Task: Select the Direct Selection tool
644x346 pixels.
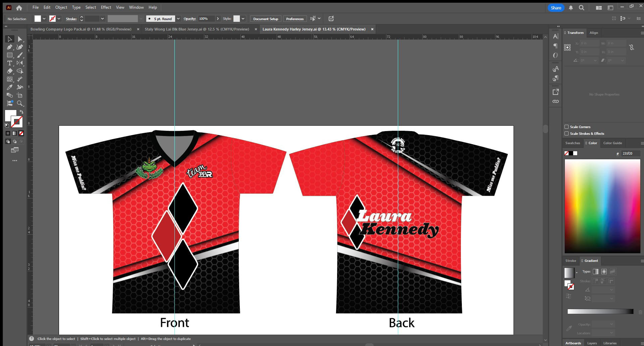Action: tap(20, 39)
